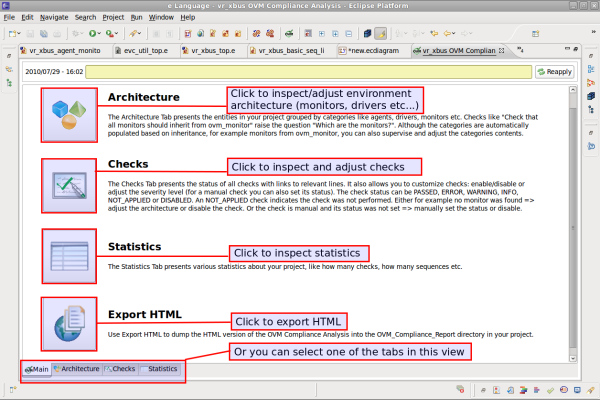This screenshot has height=400, width=600.
Task: Click the blue cube icon in right sidebar
Action: point(591,96)
